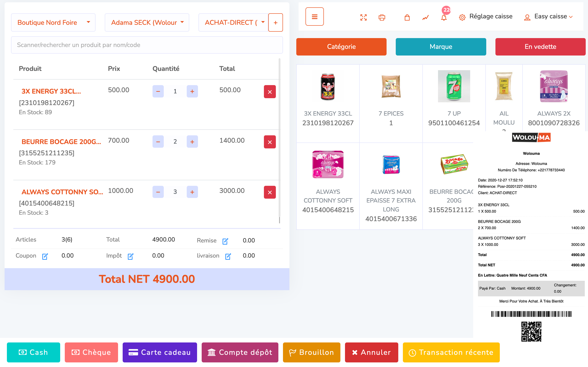Open ACHAT-DIRECT customer dropdown
The width and height of the screenshot is (588, 367).
coord(234,22)
